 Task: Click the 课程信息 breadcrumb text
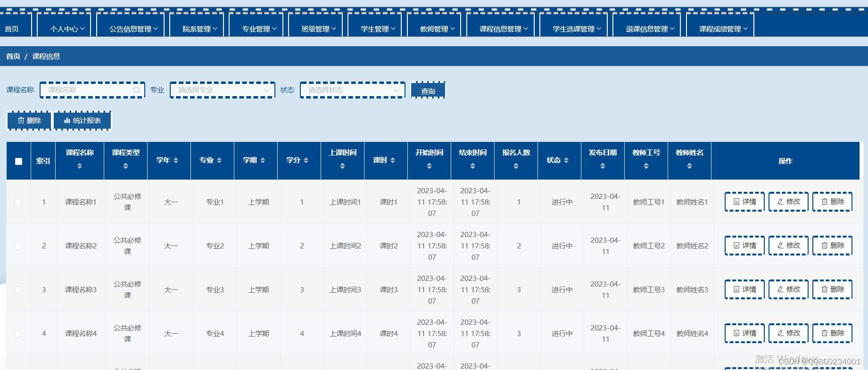[x=46, y=56]
